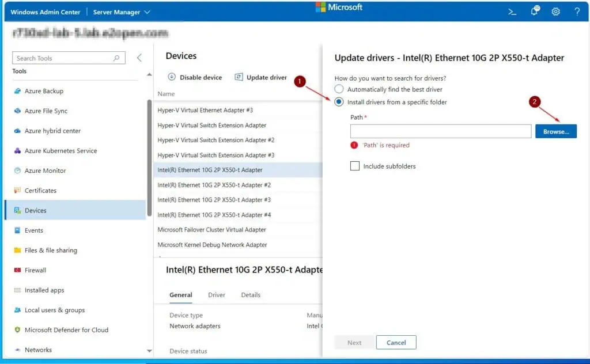
Task: Click the Events tool icon
Action: 17,230
